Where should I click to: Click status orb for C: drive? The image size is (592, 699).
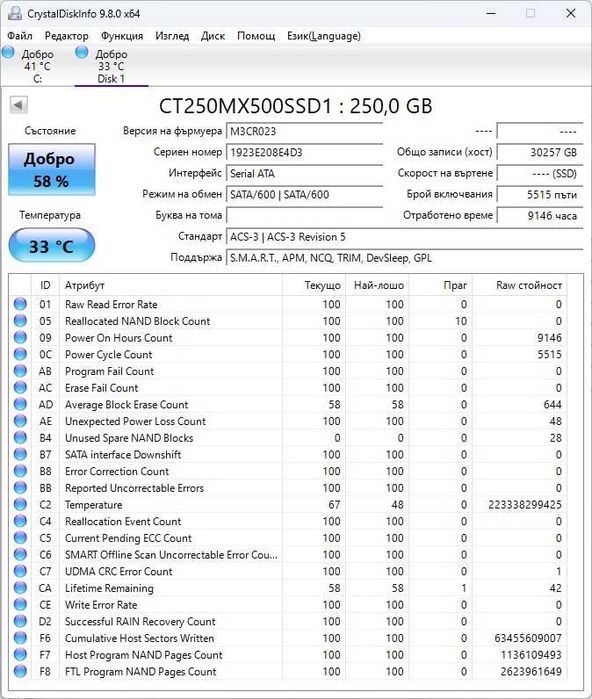(x=8, y=52)
